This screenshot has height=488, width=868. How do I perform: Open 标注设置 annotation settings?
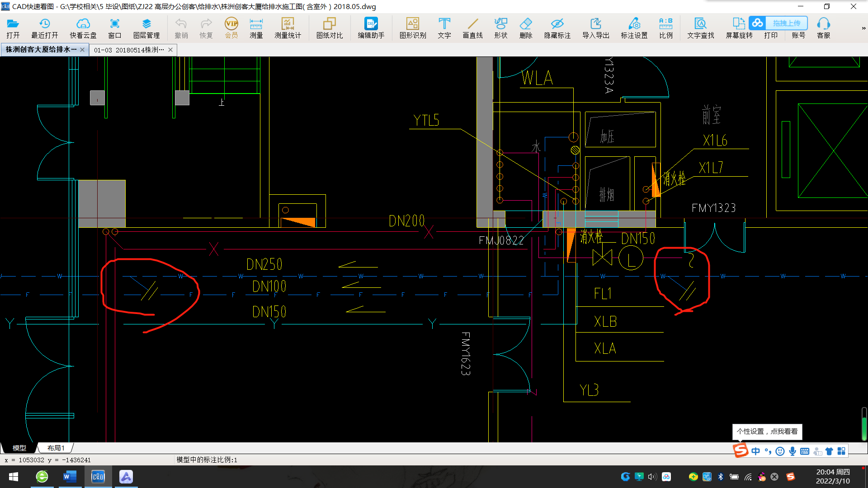[634, 28]
